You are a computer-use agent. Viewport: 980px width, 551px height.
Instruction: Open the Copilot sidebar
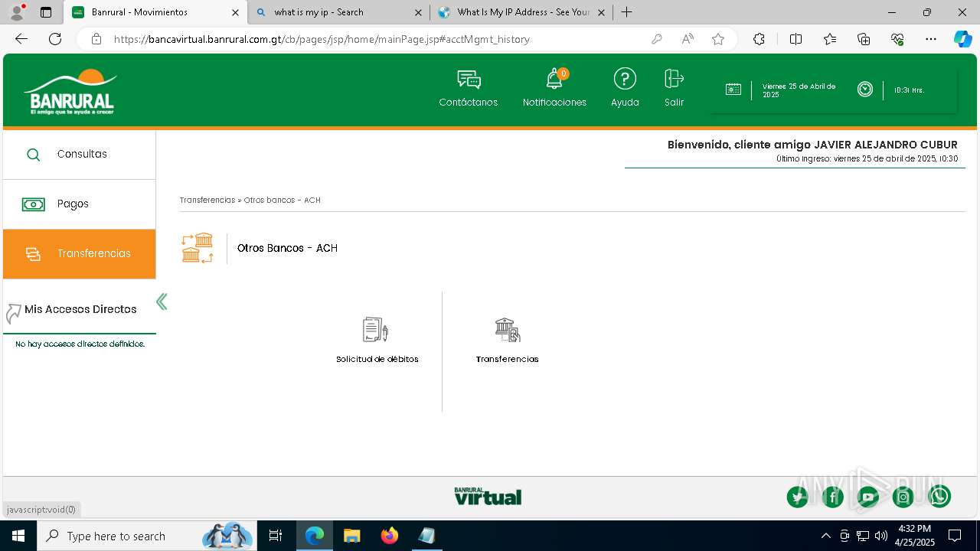click(x=962, y=39)
